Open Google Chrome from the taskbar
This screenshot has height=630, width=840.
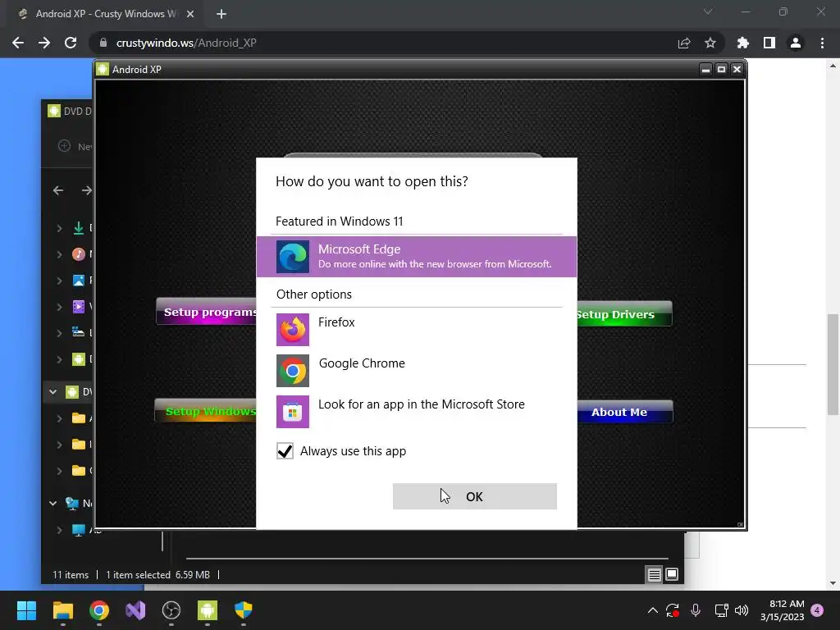(x=99, y=610)
